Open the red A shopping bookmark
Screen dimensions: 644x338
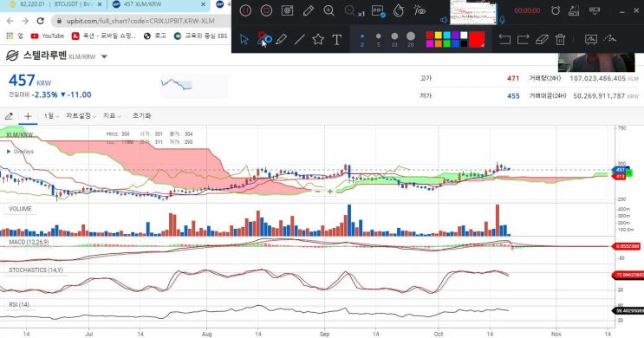click(x=103, y=36)
